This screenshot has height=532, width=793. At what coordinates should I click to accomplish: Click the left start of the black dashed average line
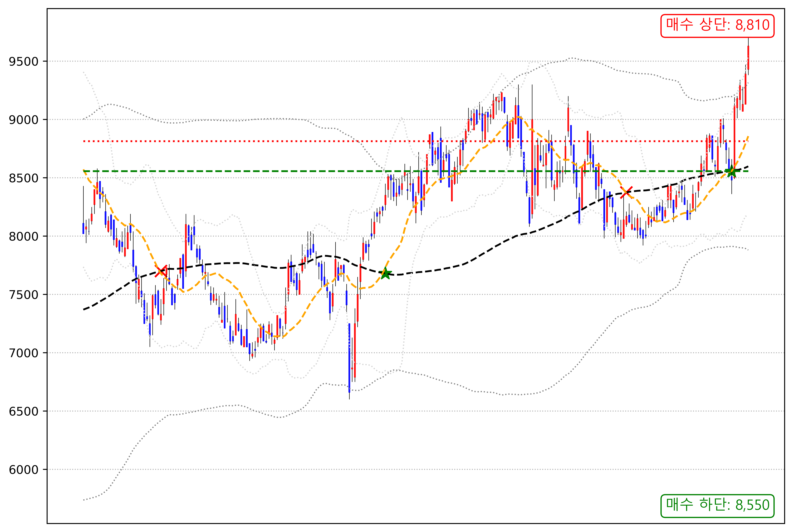[84, 309]
